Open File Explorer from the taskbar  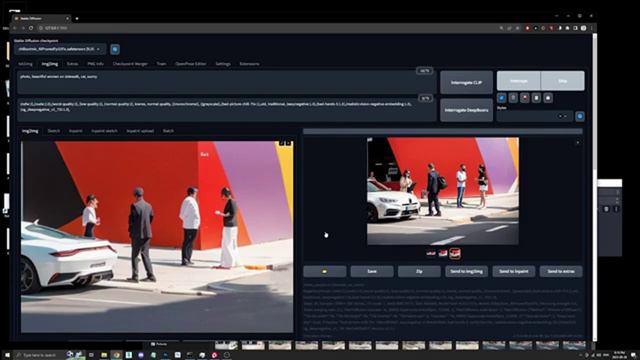pyautogui.click(x=104, y=355)
